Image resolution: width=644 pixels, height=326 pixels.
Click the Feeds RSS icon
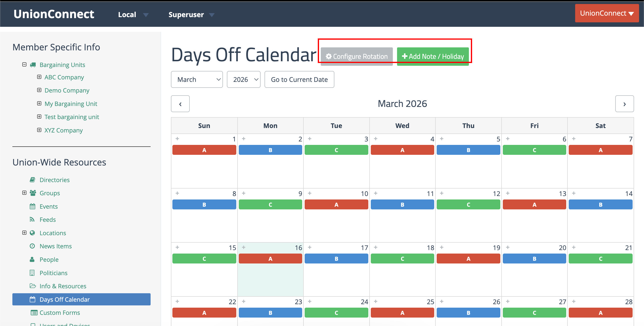point(32,219)
